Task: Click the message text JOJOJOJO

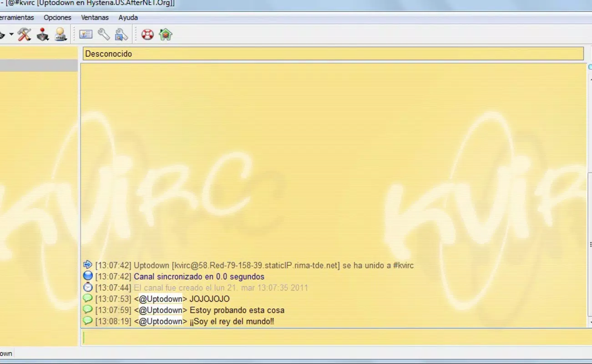Action: tap(209, 299)
